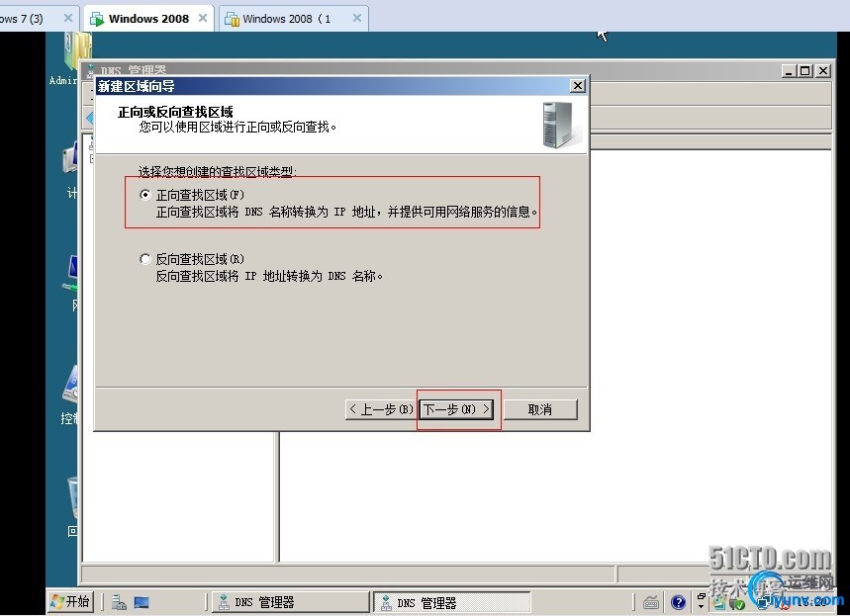Screen dimensions: 850x616
Task: Select the 正向查找区域(F) radio button
Action: (144, 195)
